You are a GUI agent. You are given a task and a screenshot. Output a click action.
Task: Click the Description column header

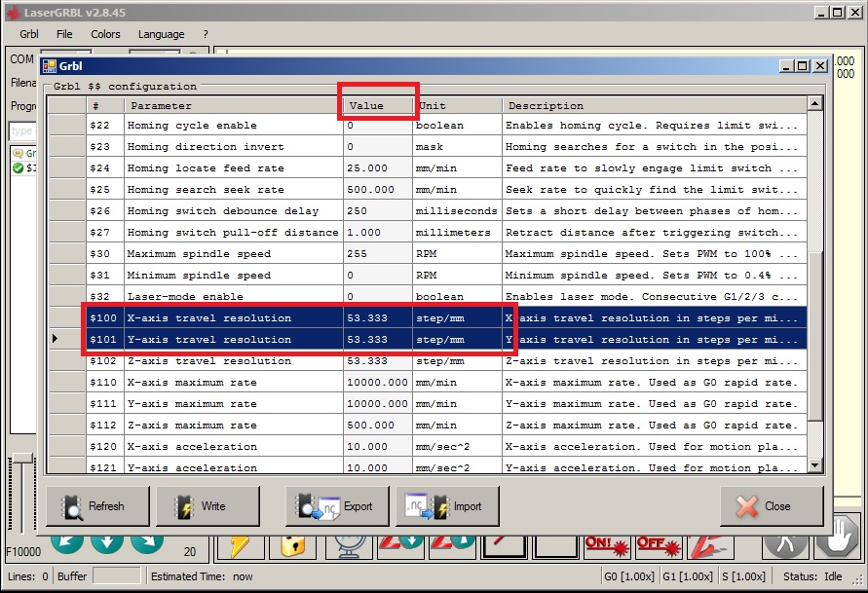[655, 105]
